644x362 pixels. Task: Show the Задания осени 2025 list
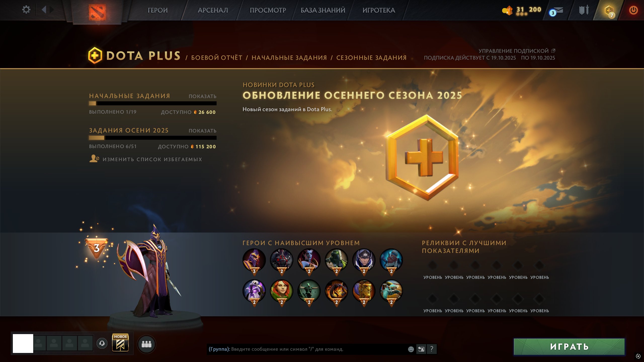click(x=203, y=131)
